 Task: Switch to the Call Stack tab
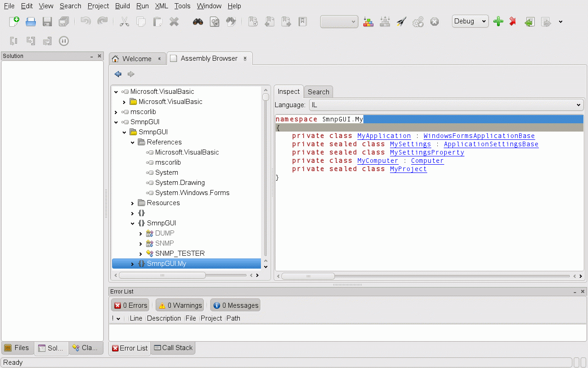173,348
